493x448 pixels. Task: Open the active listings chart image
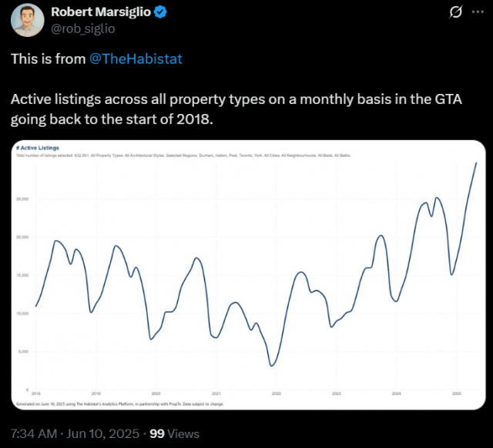(248, 275)
